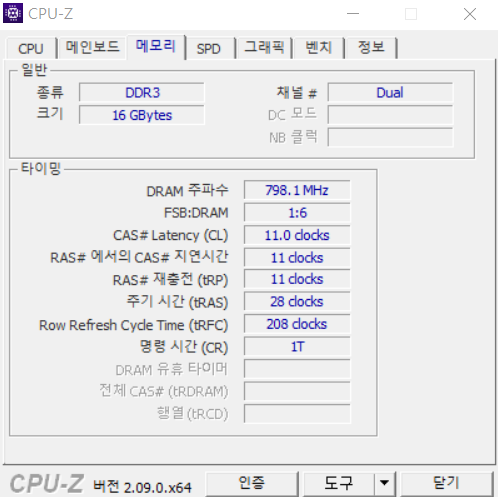Viewport: 498px width, 497px height.
Task: Click the FSB:DRAM label
Action: [x=196, y=213]
